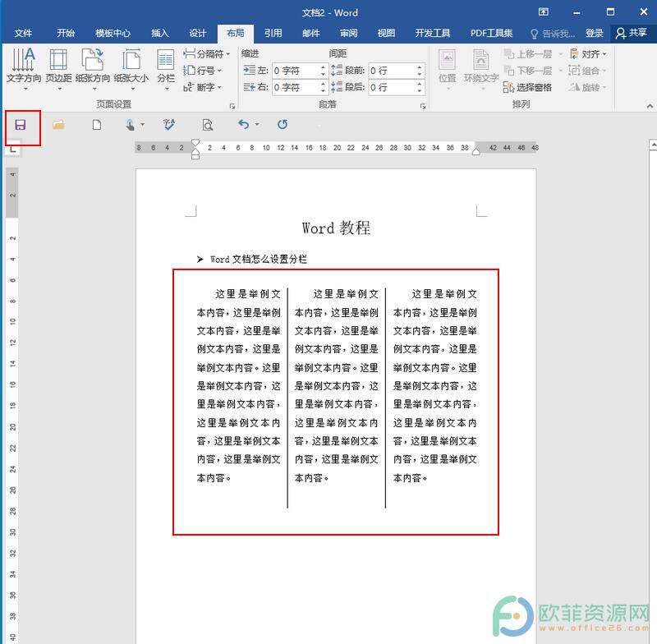Click the 共享 share button
Image resolution: width=657 pixels, height=644 pixels.
point(632,33)
